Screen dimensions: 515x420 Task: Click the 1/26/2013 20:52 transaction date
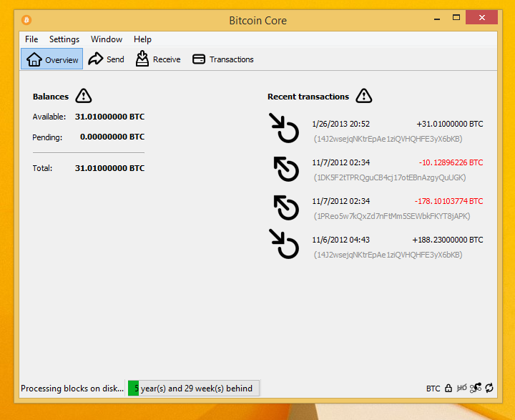(340, 124)
